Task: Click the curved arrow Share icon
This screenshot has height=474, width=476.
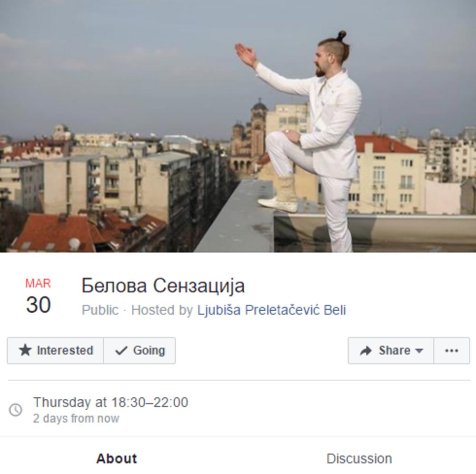Action: (366, 351)
